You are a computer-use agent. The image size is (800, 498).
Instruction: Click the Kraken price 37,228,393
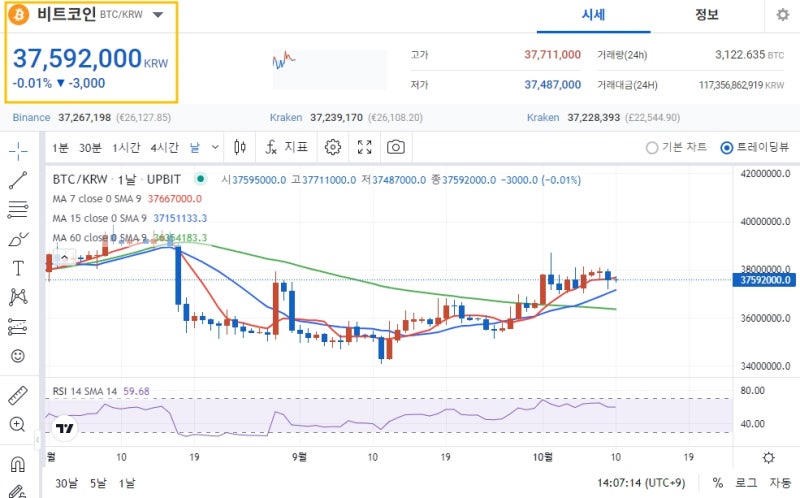click(x=593, y=117)
